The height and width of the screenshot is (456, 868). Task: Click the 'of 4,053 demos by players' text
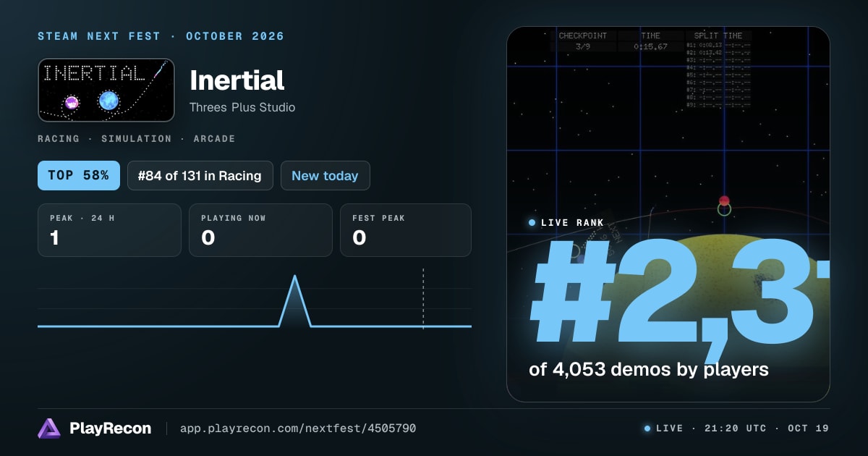point(649,369)
